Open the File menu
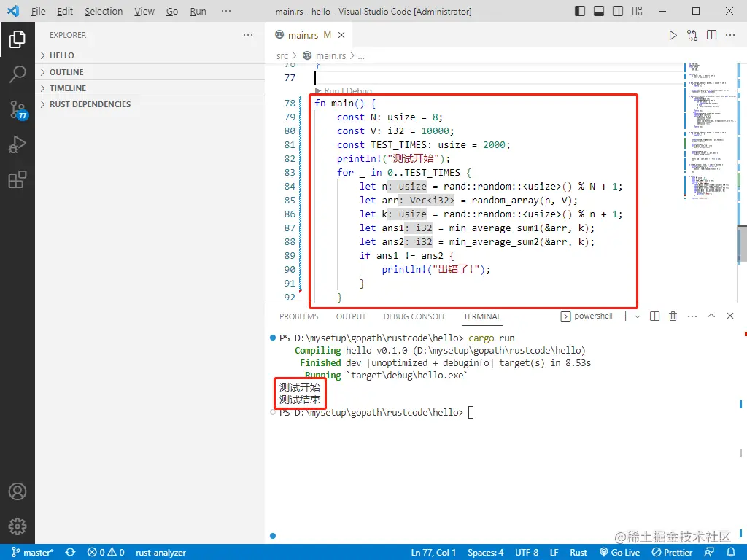747x560 pixels. tap(38, 11)
